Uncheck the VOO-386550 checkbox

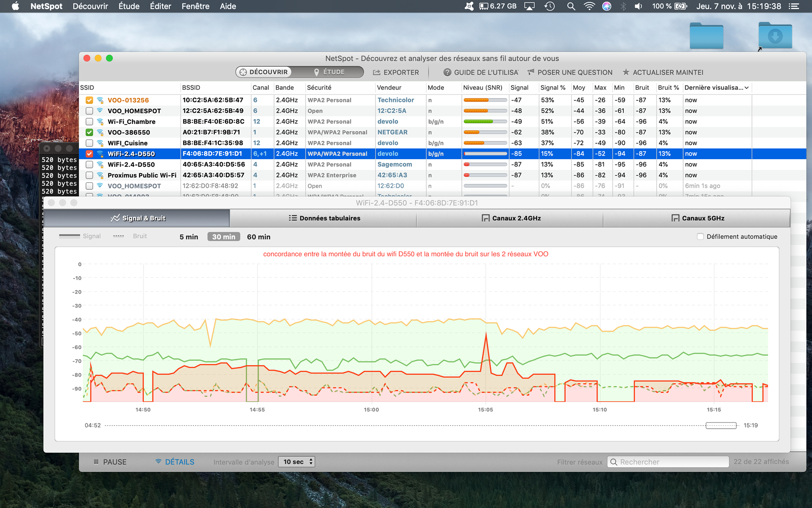(89, 132)
